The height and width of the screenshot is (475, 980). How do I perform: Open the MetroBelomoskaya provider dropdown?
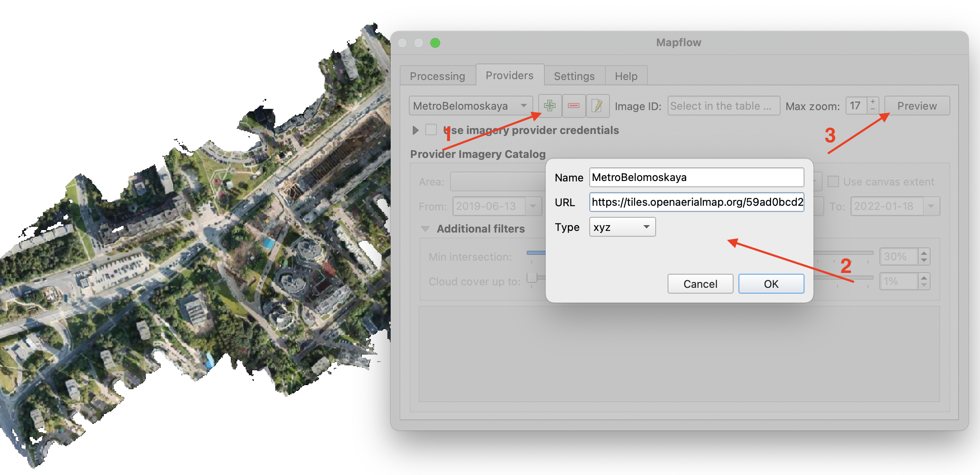pyautogui.click(x=471, y=106)
